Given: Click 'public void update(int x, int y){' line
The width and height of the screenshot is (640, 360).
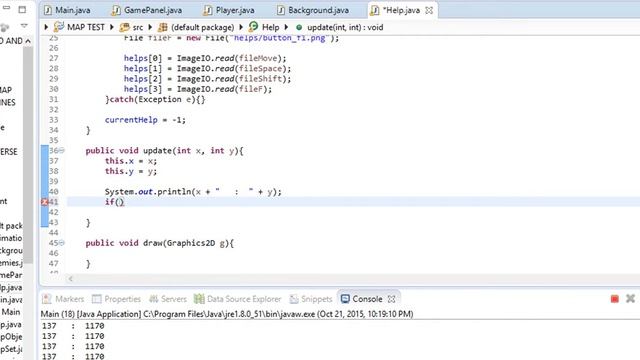Looking at the screenshot, I should coord(164,151).
